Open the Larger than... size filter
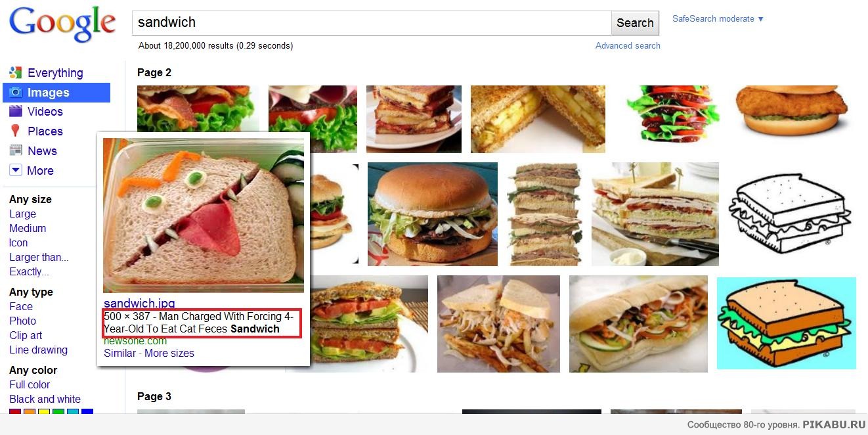The image size is (868, 435). [39, 257]
